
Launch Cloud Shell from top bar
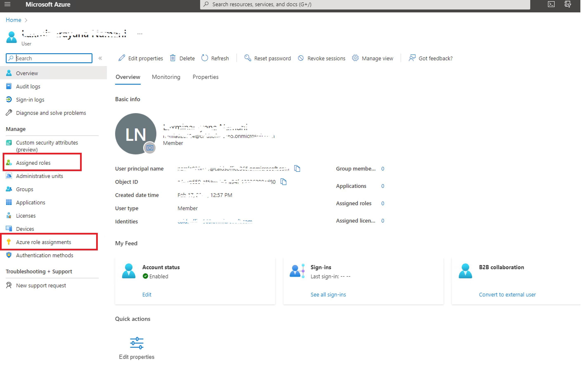[551, 4]
